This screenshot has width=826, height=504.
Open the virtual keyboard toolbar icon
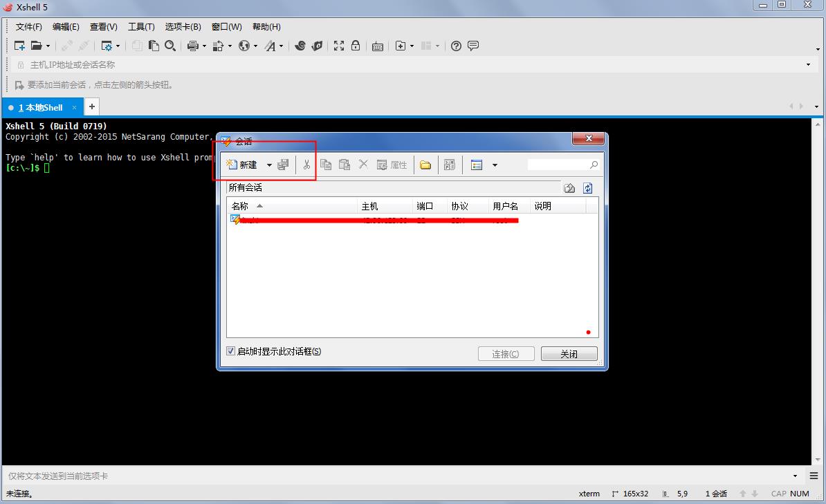pyautogui.click(x=378, y=46)
